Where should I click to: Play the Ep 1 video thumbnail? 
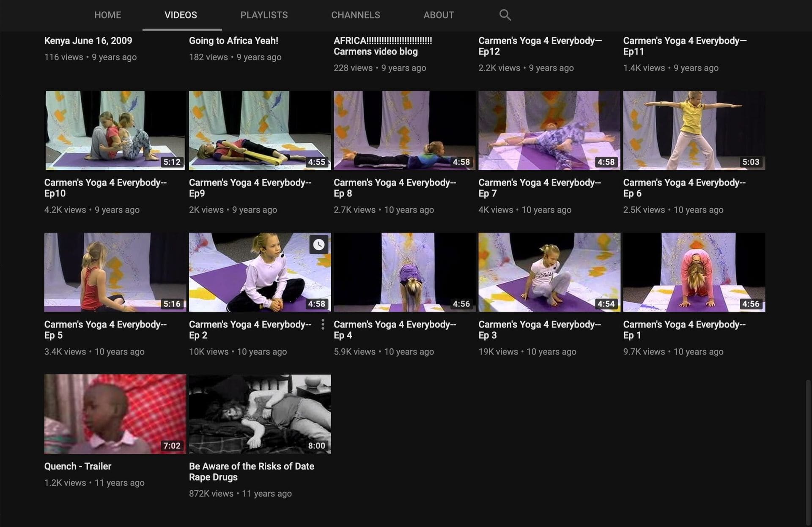pos(694,272)
